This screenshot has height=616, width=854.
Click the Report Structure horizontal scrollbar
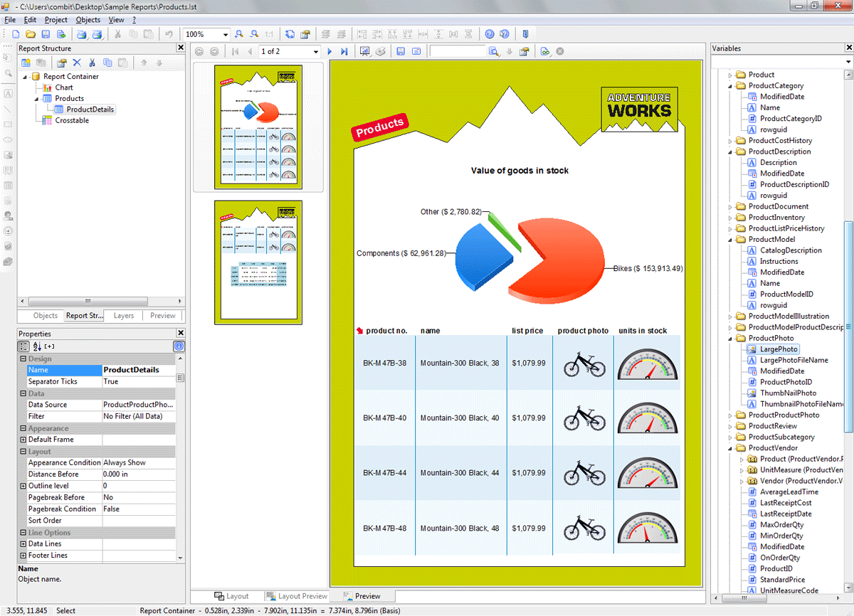pyautogui.click(x=88, y=301)
